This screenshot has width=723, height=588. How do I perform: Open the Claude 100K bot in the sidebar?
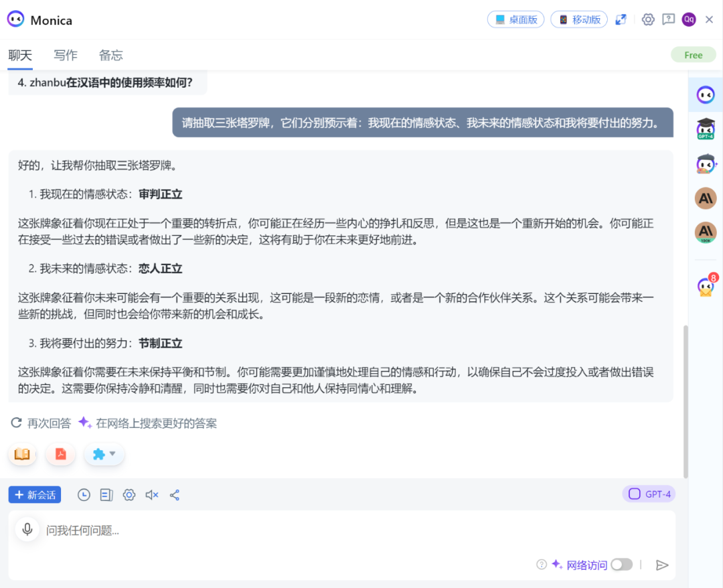(706, 233)
